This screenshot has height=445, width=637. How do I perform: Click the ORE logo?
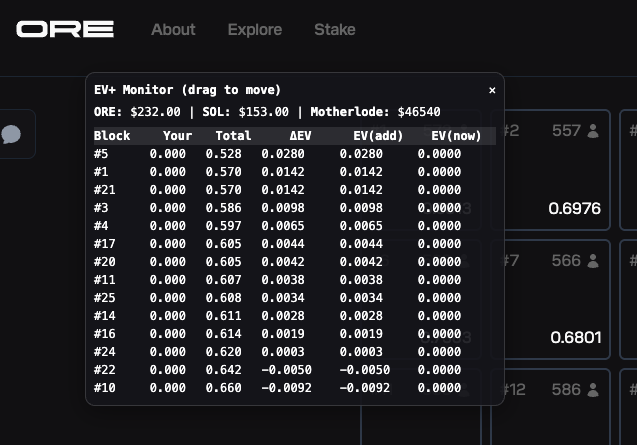pyautogui.click(x=65, y=29)
